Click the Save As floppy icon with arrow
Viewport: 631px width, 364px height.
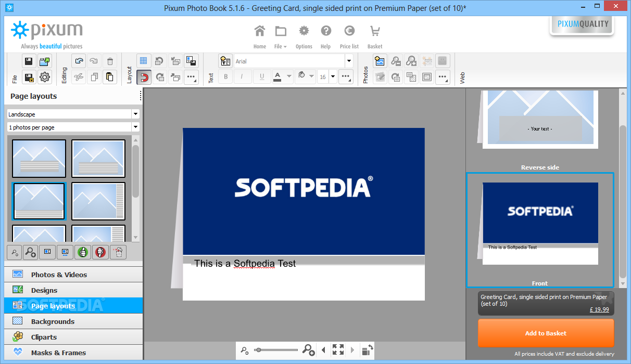(x=29, y=77)
